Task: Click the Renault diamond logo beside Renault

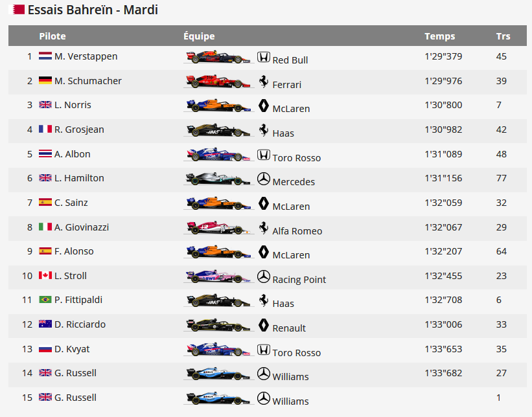Action: 263,325
